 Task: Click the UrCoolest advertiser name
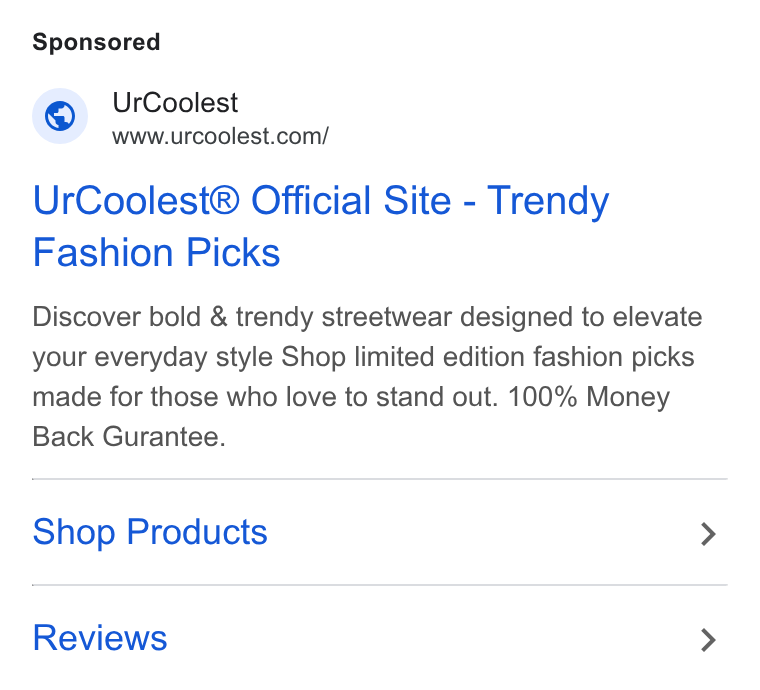(175, 103)
